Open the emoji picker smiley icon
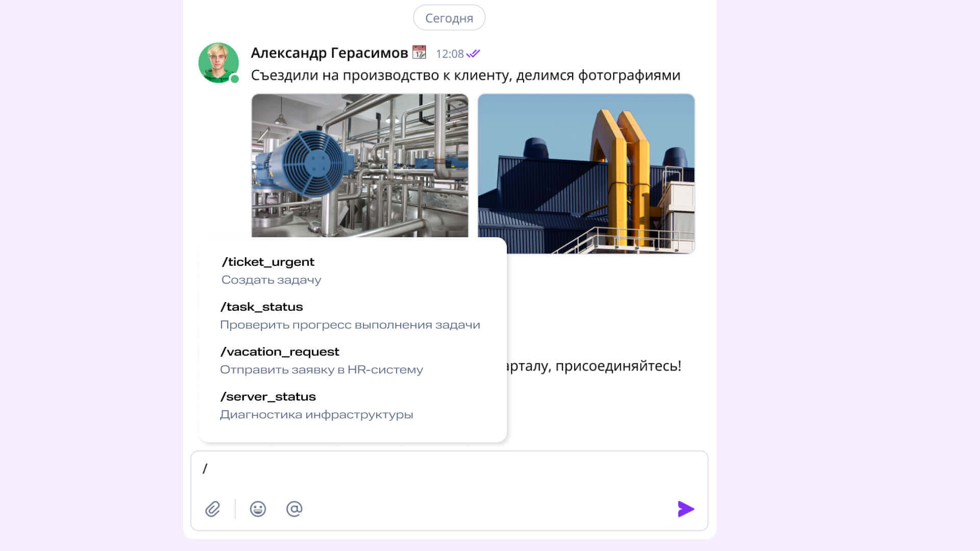980x551 pixels. point(258,509)
